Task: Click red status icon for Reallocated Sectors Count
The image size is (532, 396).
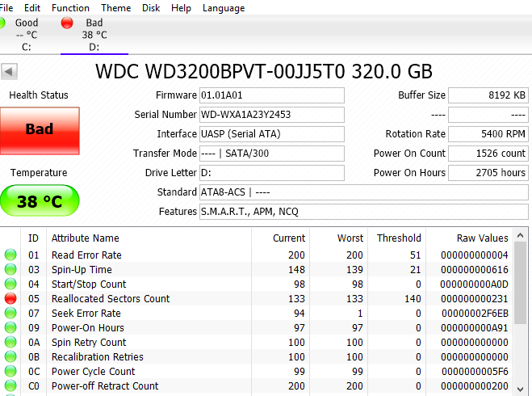Action: tap(10, 298)
